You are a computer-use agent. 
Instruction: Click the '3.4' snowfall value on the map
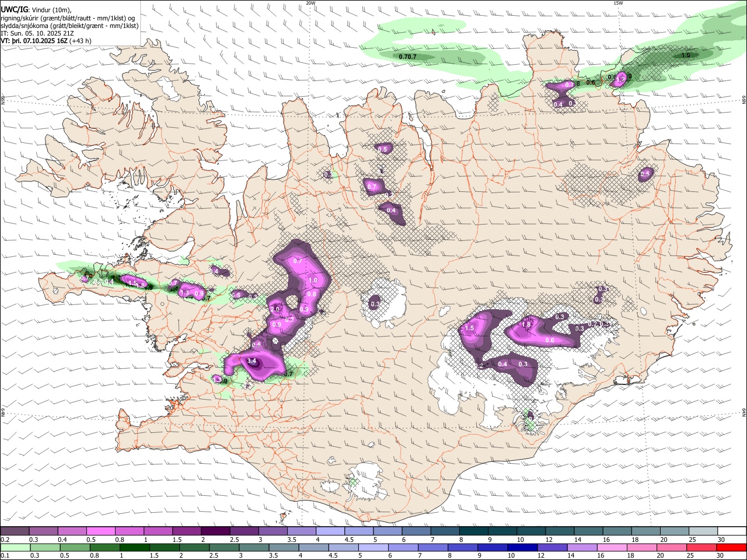[x=252, y=362]
